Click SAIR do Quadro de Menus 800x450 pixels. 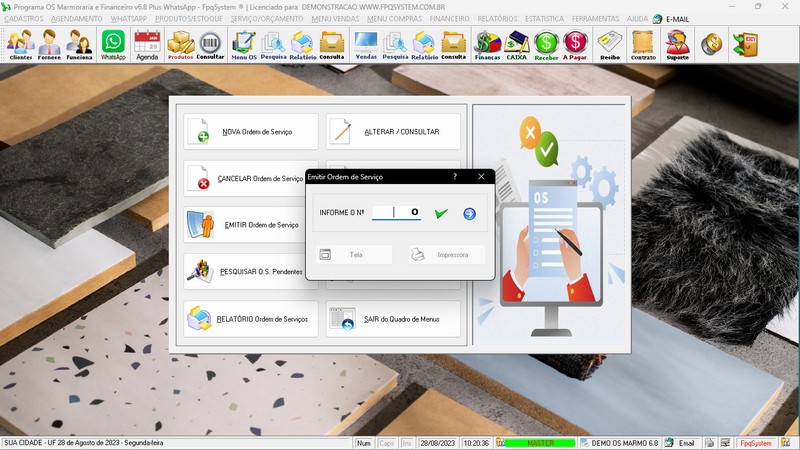tap(393, 320)
